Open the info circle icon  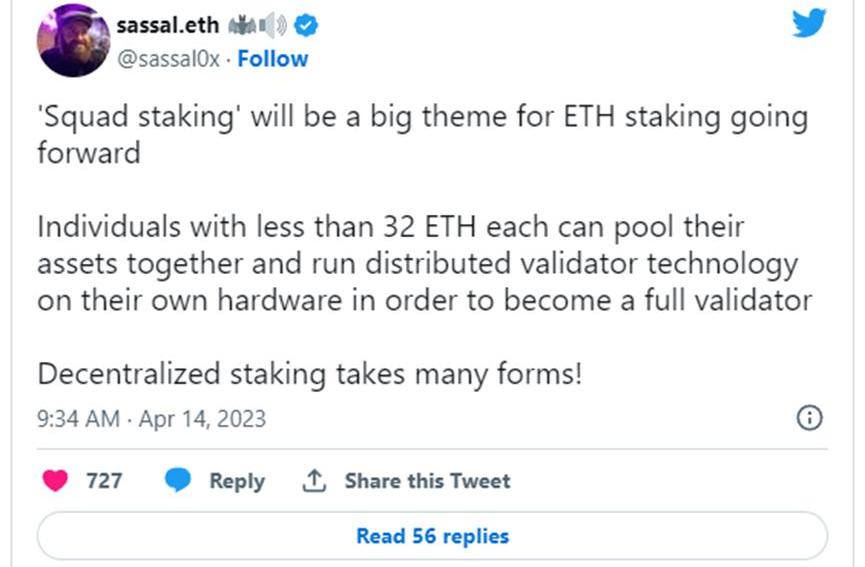coord(808,418)
